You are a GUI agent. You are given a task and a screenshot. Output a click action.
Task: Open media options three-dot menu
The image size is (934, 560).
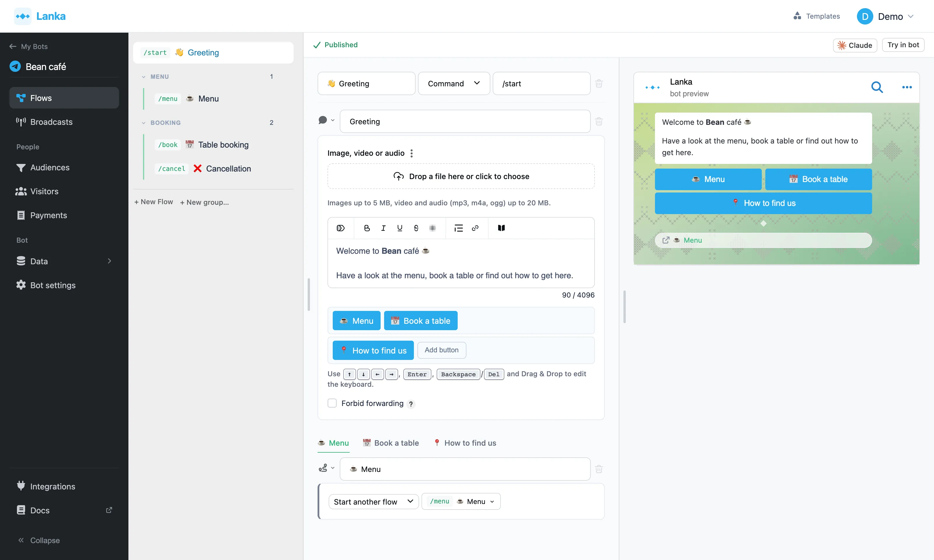[x=412, y=153]
